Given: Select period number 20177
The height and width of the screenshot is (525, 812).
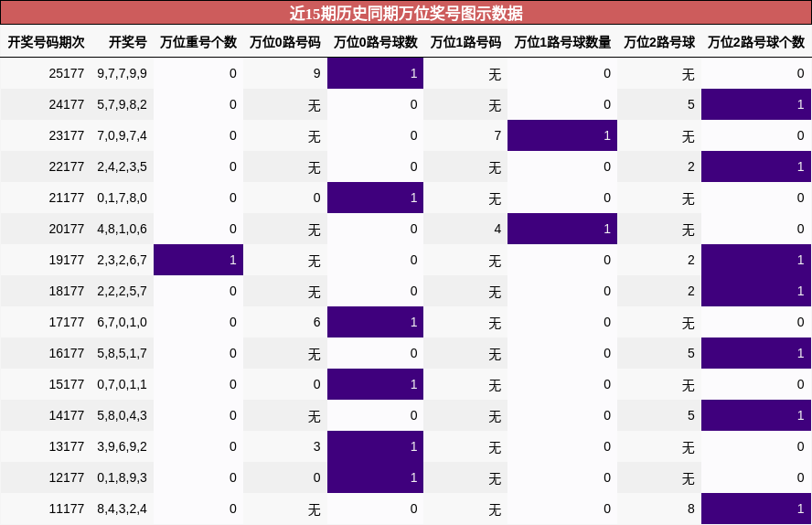Looking at the screenshot, I should click(66, 229).
